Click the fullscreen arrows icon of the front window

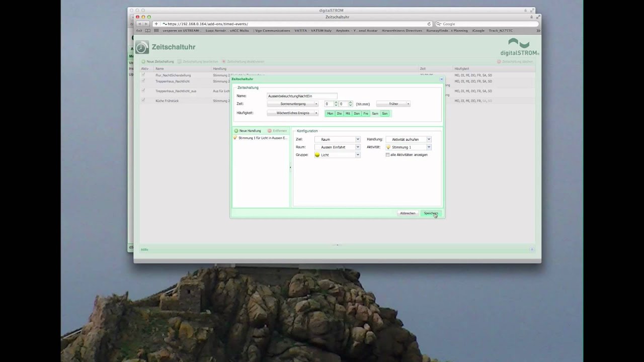pos(537,17)
